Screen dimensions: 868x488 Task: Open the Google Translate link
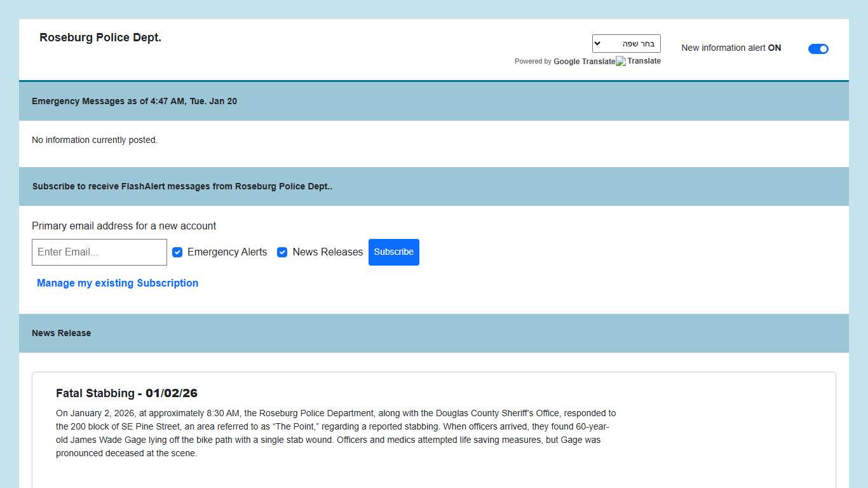click(x=584, y=62)
